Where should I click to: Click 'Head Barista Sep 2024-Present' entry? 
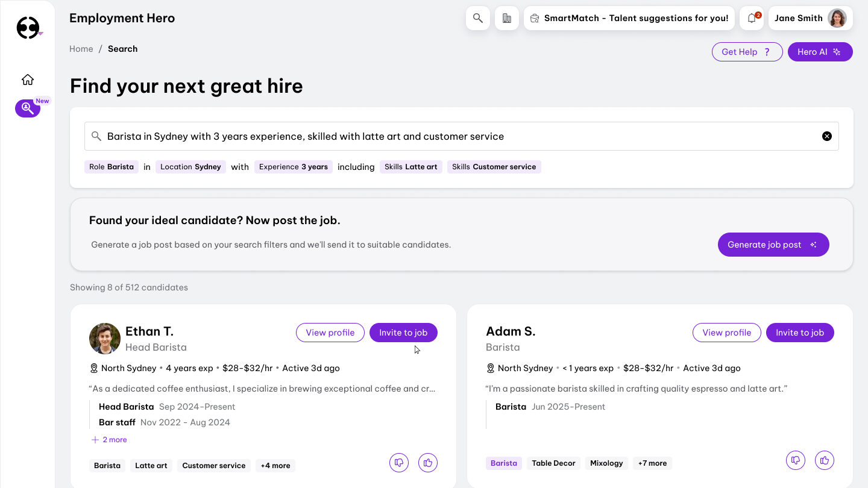tap(167, 407)
